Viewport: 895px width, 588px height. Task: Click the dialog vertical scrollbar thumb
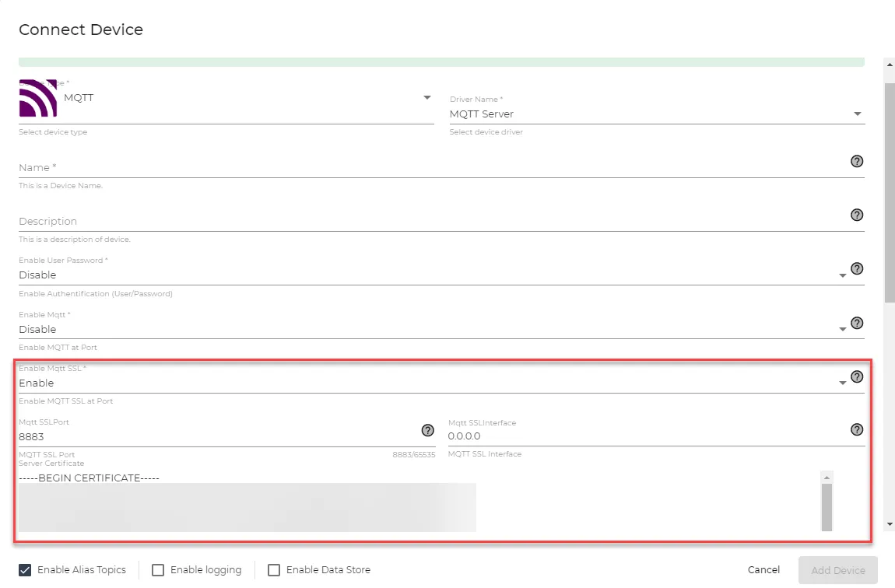[x=890, y=193]
